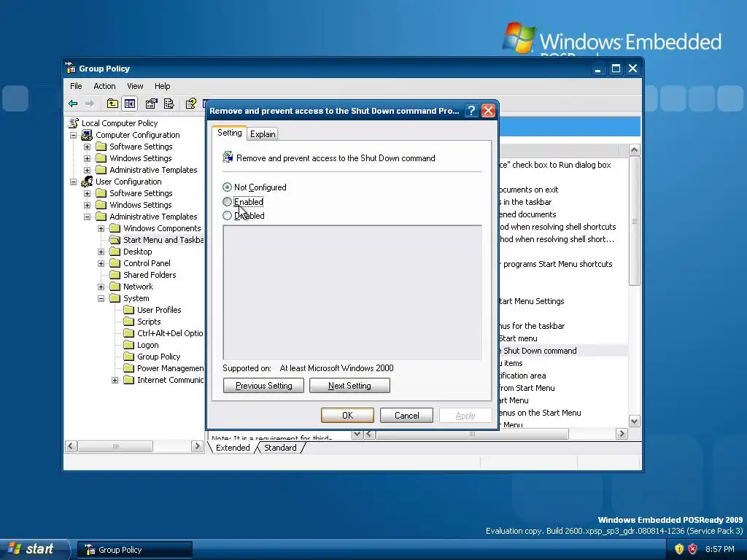This screenshot has width=747, height=560.
Task: Click the Power Management folder icon
Action: [x=128, y=368]
